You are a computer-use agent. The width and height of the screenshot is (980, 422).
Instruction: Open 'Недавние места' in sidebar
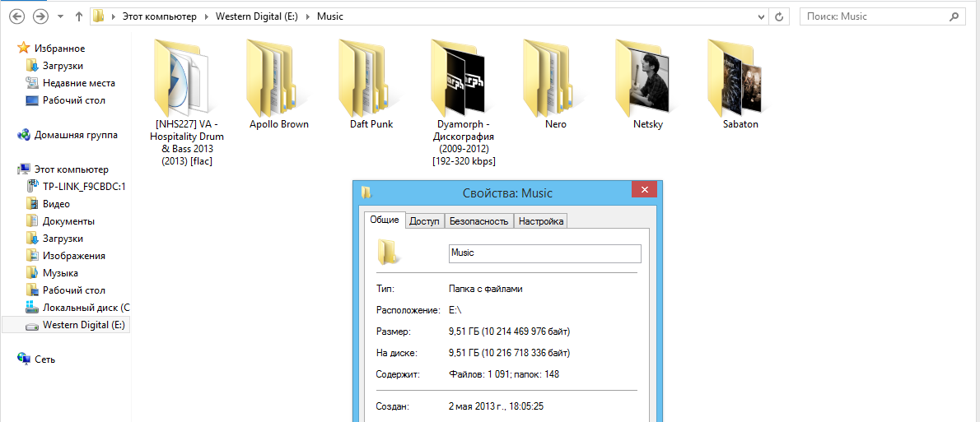[71, 82]
